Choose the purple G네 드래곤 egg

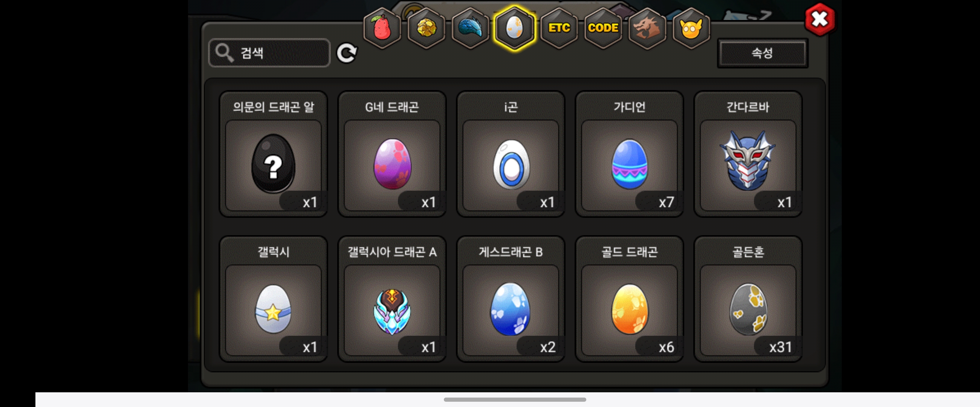pyautogui.click(x=392, y=154)
